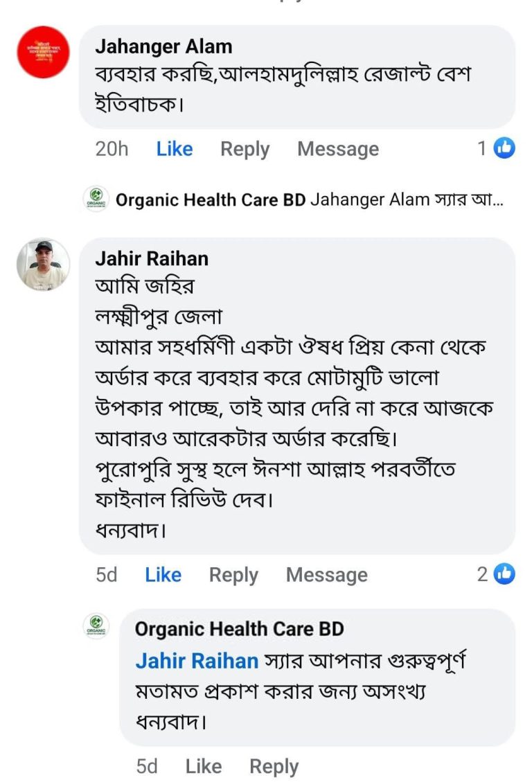This screenshot has height=782, width=532.
Task: Reply under the Organic Health Care BD response
Action: click(274, 766)
